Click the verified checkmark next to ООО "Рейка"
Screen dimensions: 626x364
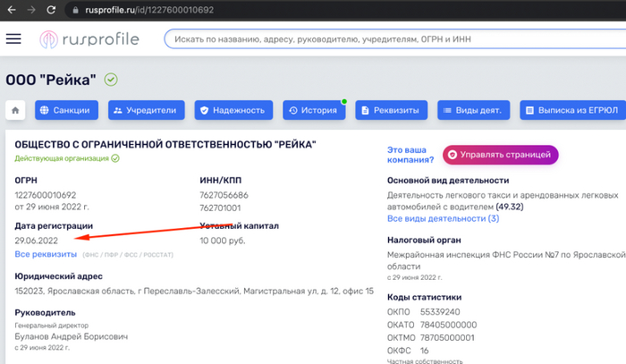[x=111, y=80]
